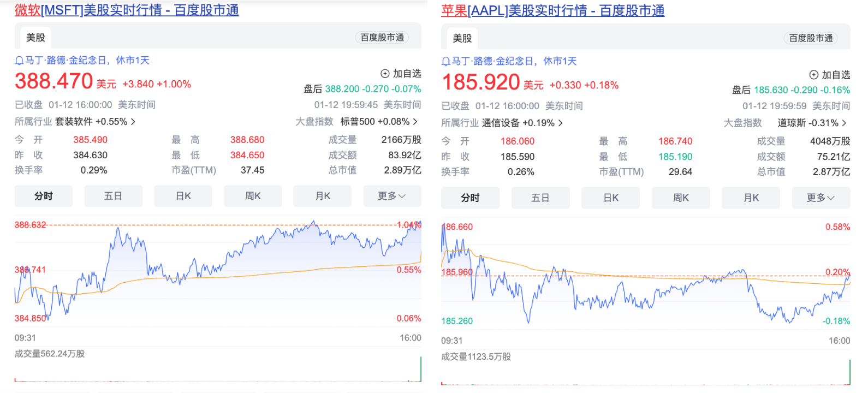This screenshot has height=393, width=868.
Task: Select the 美股 tab in Apple card
Action: pyautogui.click(x=462, y=38)
